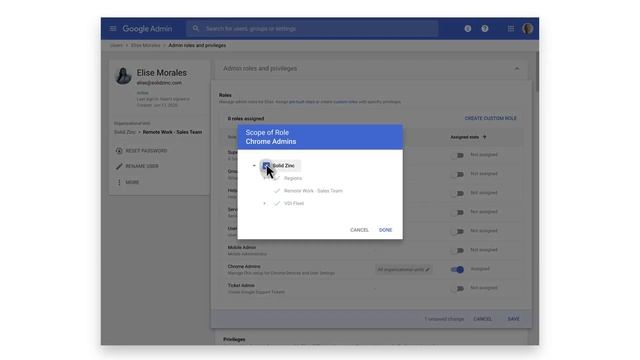Click the search magnifier icon
The width and height of the screenshot is (640, 360).
(x=196, y=29)
